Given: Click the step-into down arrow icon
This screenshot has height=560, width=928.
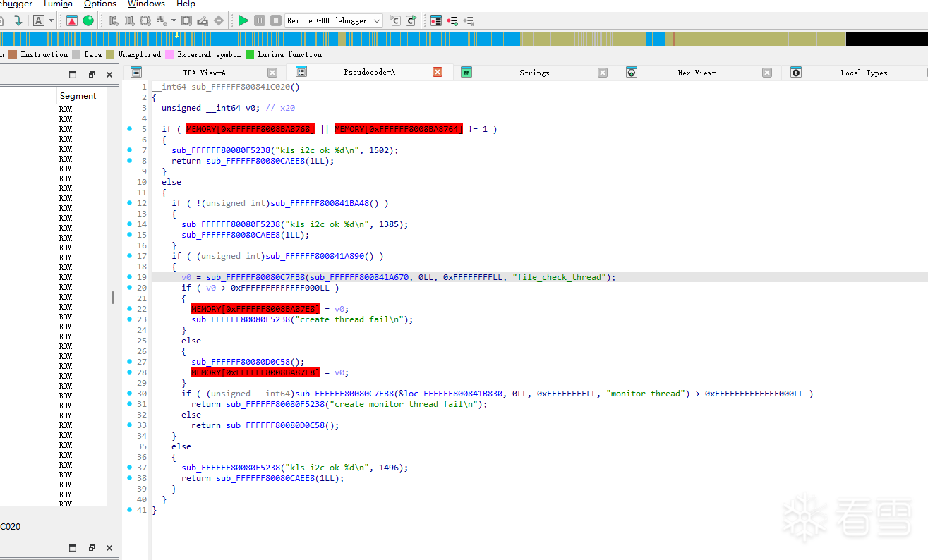Looking at the screenshot, I should (x=18, y=20).
